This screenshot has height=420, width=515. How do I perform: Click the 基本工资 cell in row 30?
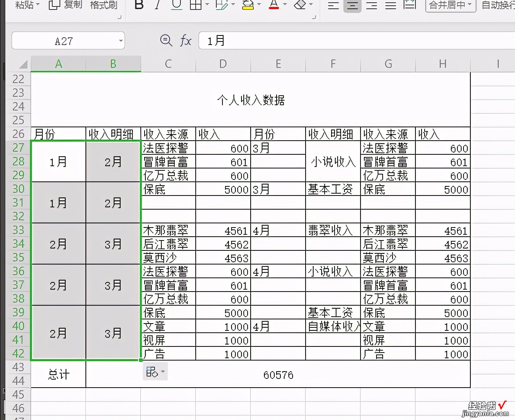(333, 189)
